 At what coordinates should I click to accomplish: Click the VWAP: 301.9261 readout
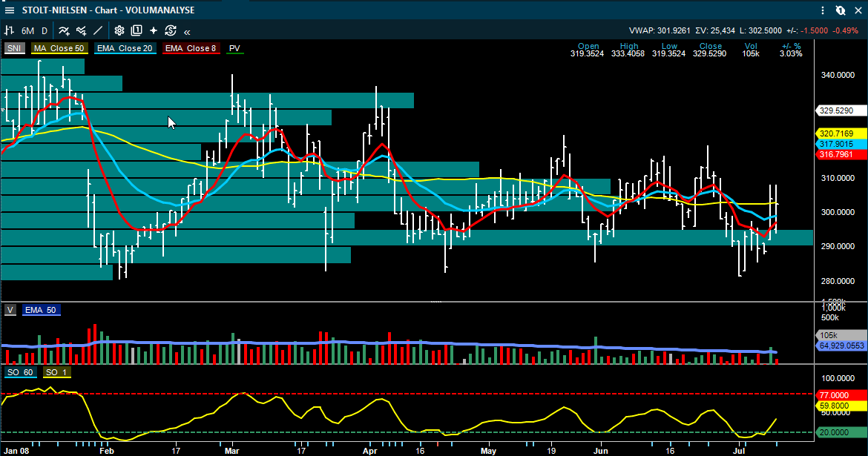(660, 30)
